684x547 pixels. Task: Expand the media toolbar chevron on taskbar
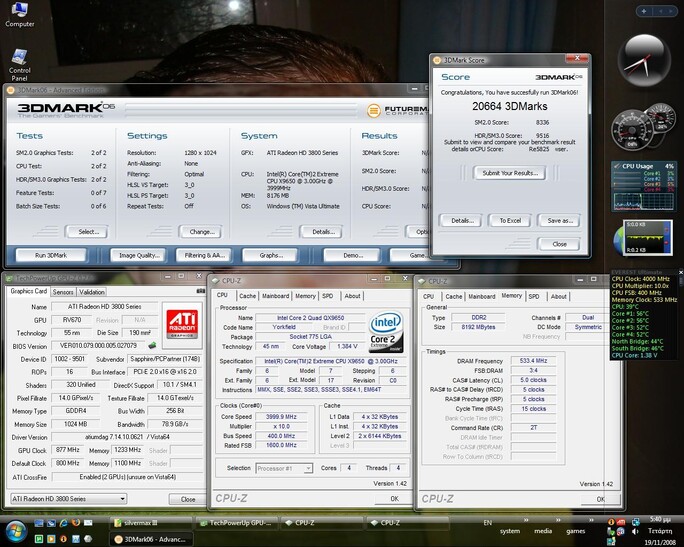[x=558, y=520]
